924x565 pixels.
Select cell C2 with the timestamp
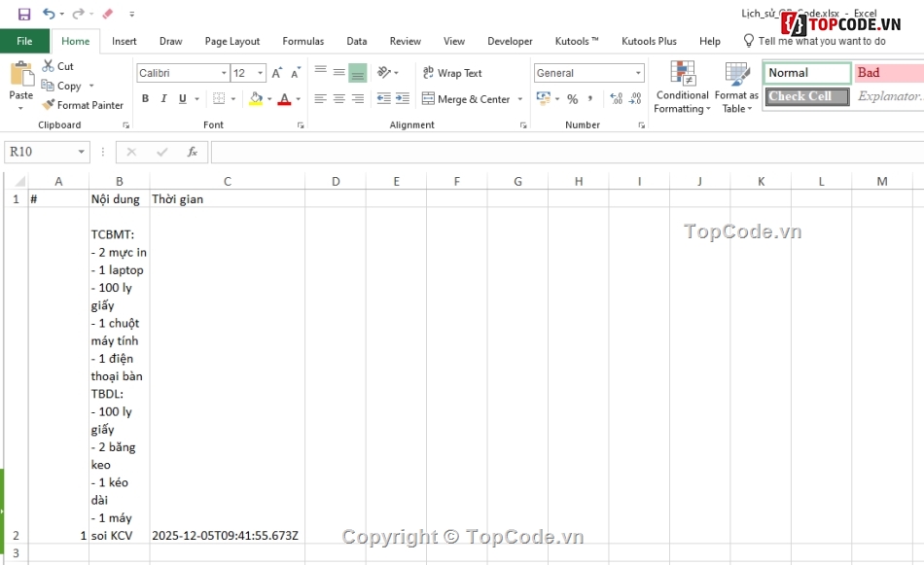point(226,535)
